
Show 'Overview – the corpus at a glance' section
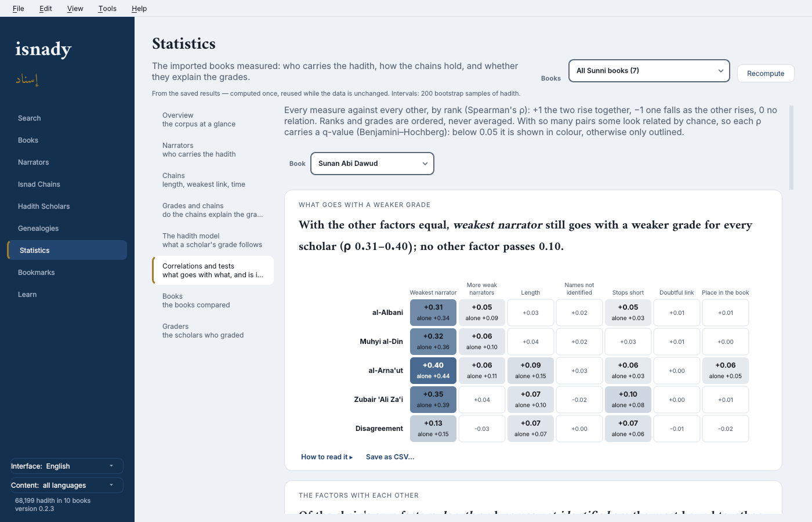213,119
